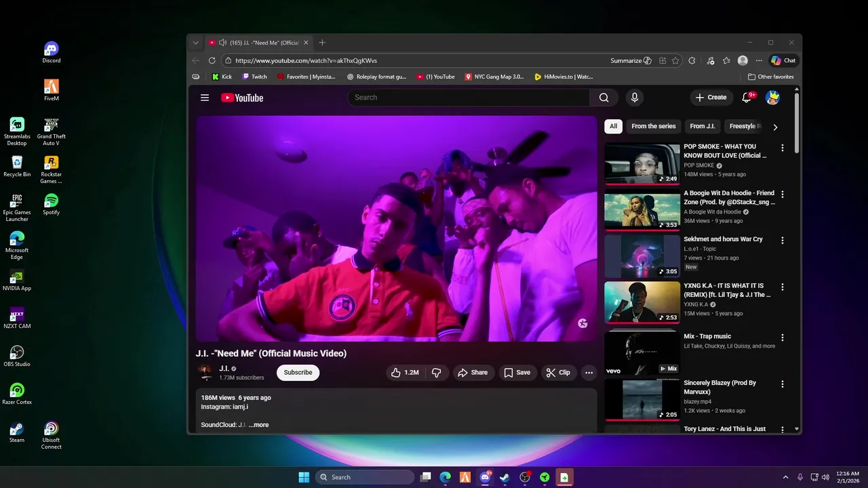
Task: Click taskbar Search box
Action: click(365, 477)
